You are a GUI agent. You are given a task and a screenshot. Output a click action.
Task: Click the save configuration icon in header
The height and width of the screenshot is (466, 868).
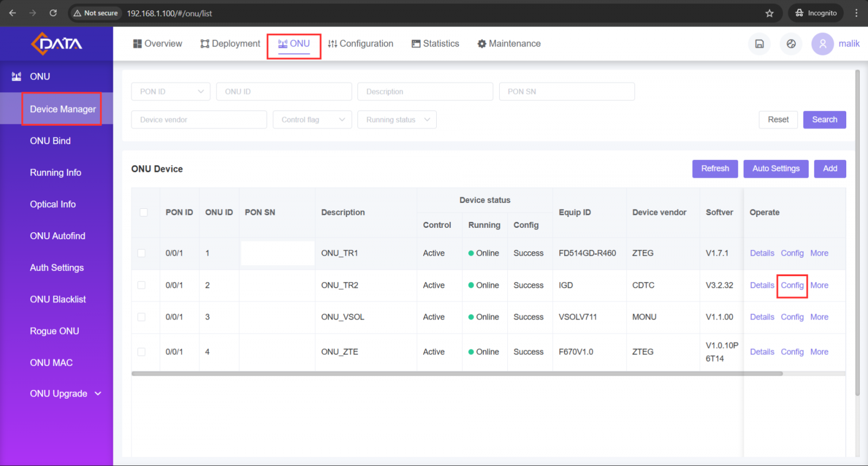(x=759, y=44)
